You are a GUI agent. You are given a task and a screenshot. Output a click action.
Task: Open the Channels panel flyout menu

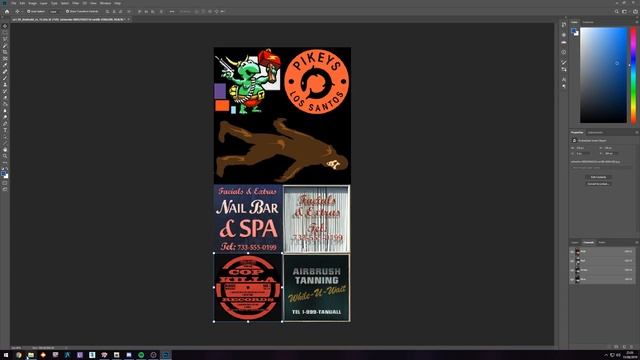click(636, 242)
